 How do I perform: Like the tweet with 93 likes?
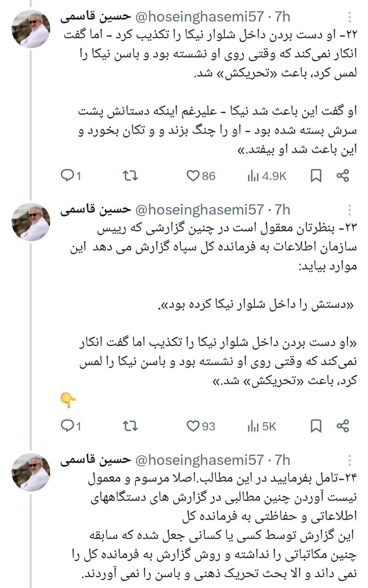[193, 426]
